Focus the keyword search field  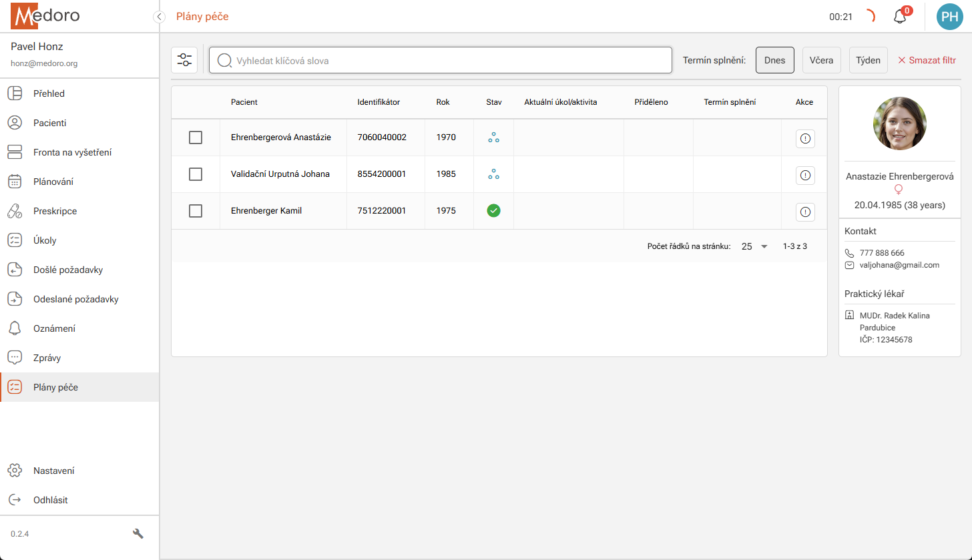tap(441, 60)
